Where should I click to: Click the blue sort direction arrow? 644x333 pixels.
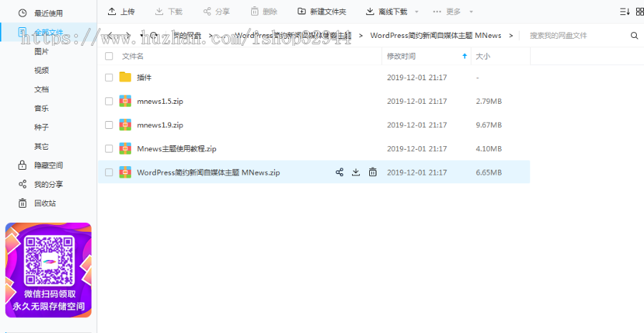click(x=464, y=57)
